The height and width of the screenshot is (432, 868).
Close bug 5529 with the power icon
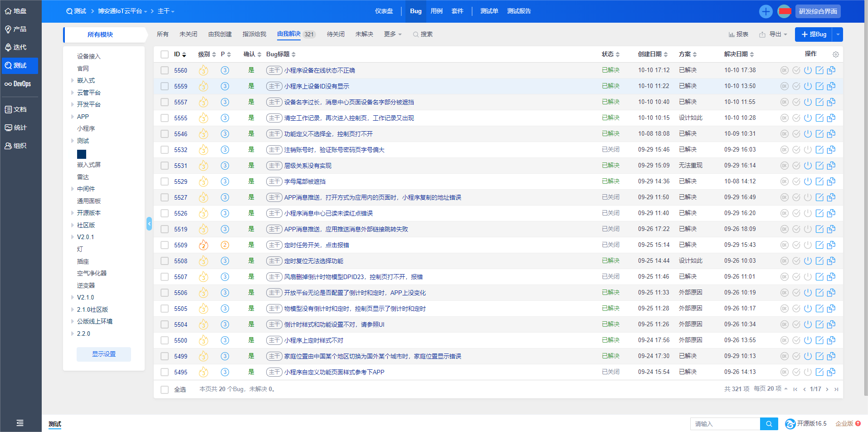pyautogui.click(x=808, y=182)
